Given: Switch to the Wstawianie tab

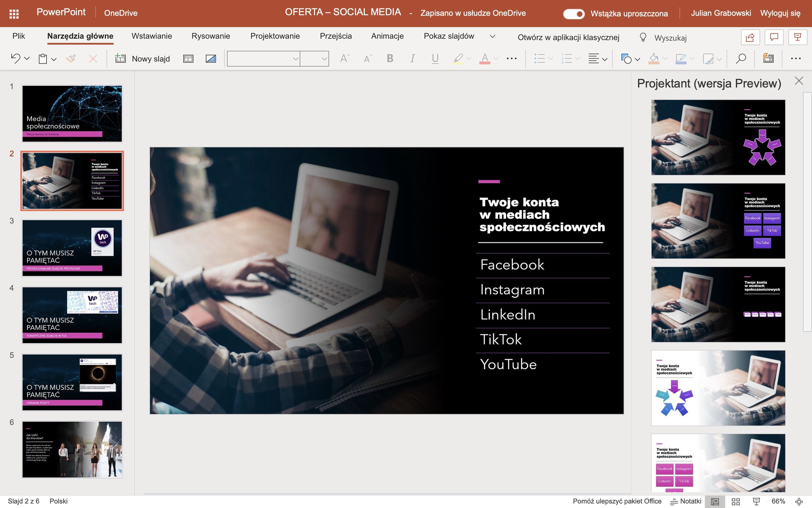Looking at the screenshot, I should pos(152,36).
